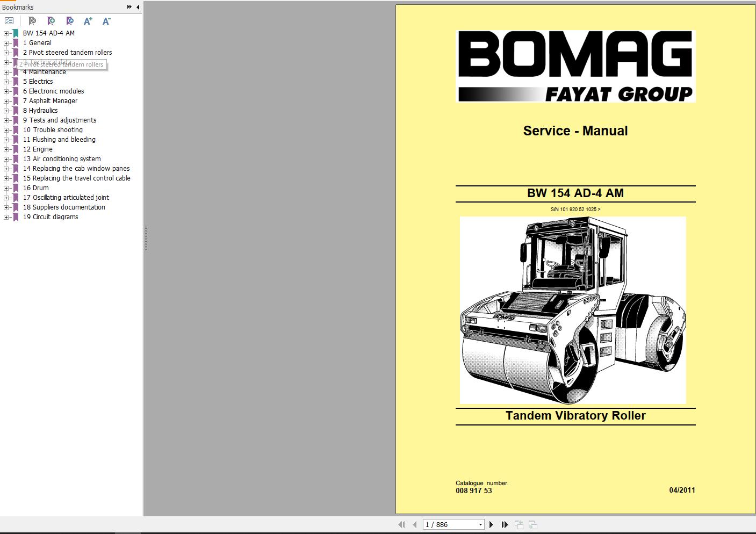The image size is (756, 534).
Task: Open the 10 Trouble shooting bookmark
Action: pyautogui.click(x=53, y=130)
